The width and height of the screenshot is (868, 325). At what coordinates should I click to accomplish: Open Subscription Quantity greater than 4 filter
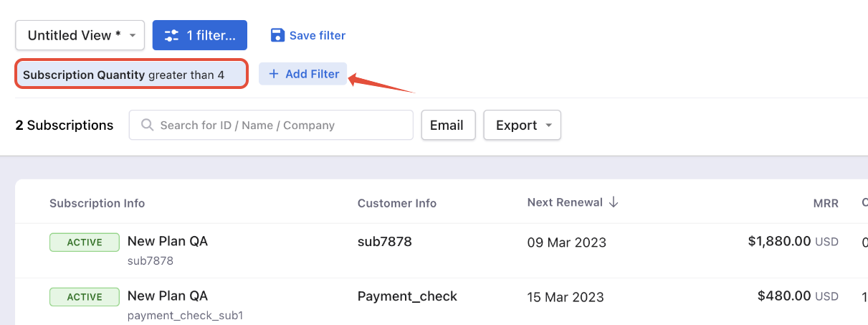click(x=132, y=75)
